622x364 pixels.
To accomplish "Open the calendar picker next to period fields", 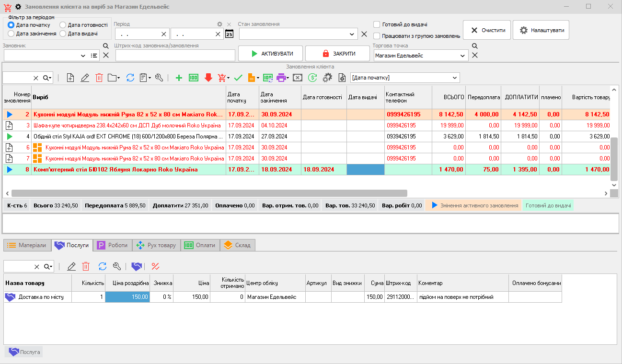I will 229,34.
